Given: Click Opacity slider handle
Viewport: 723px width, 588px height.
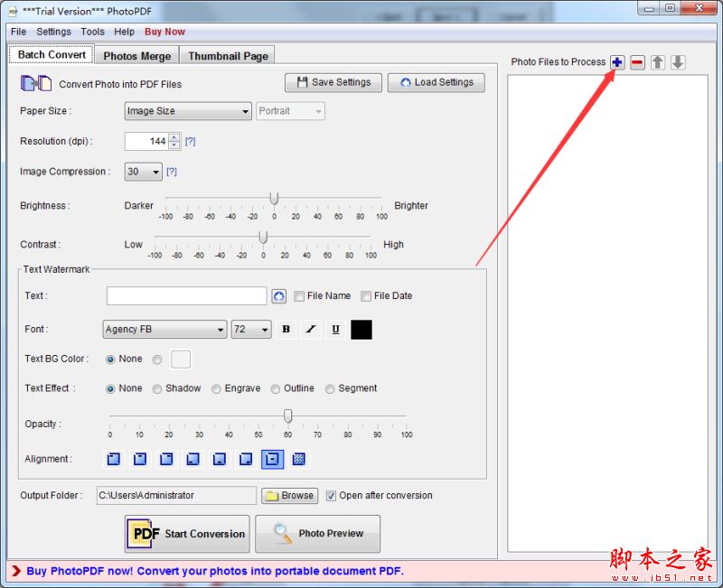Looking at the screenshot, I should (287, 416).
